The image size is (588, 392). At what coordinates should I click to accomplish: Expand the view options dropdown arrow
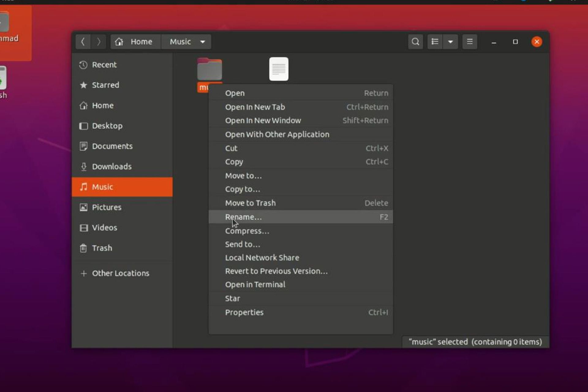450,42
